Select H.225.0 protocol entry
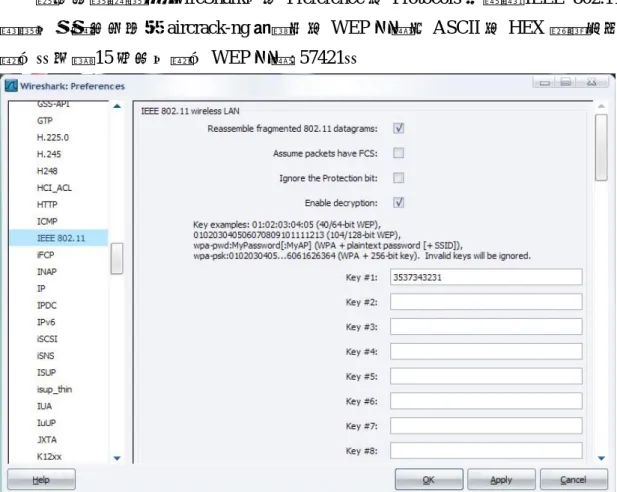617x492 pixels. click(x=53, y=137)
